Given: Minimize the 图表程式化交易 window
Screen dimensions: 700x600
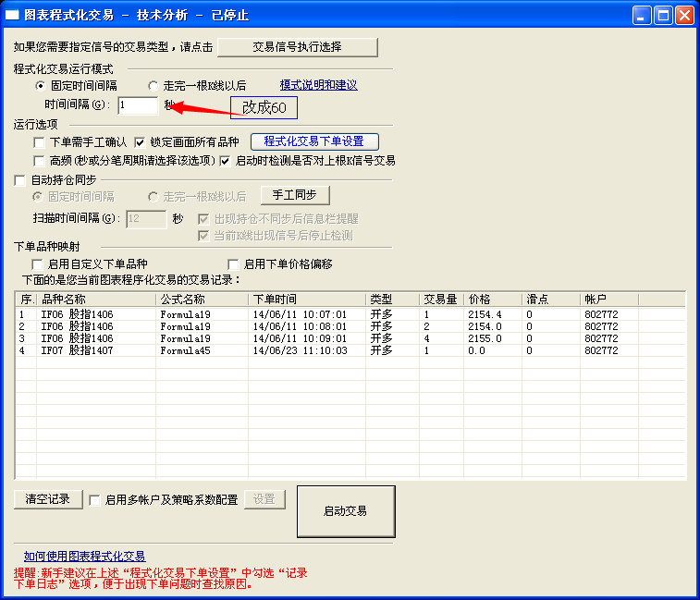Looking at the screenshot, I should [642, 16].
